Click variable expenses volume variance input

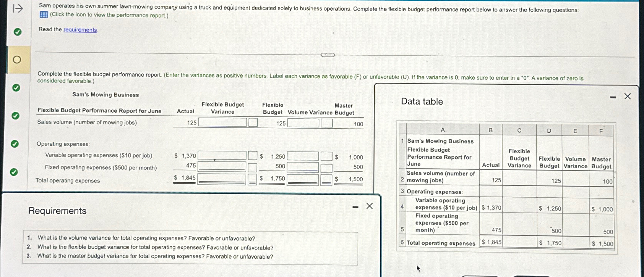[x=303, y=156]
